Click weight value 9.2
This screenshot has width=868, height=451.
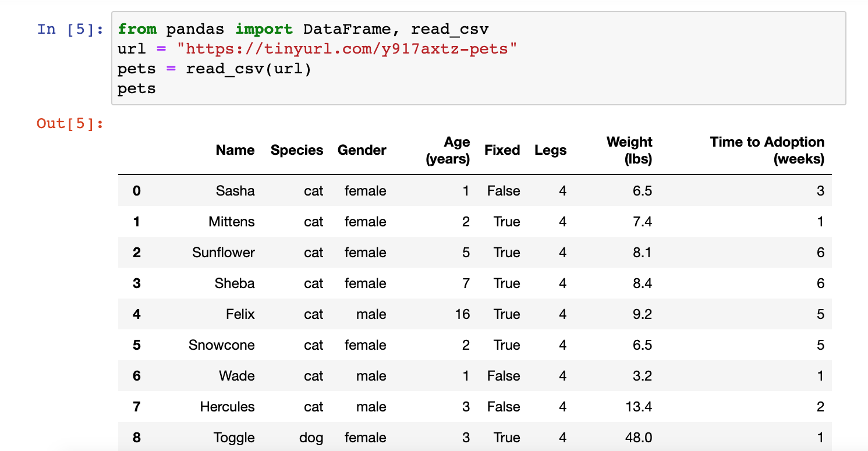click(x=642, y=314)
